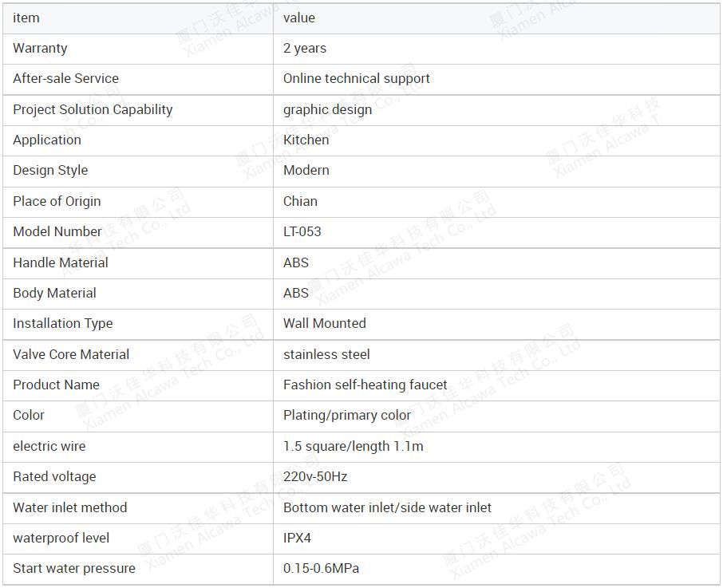Viewport: 723px width, 588px height.
Task: Click the '220v-50Hz' rated voltage value
Action: (315, 477)
